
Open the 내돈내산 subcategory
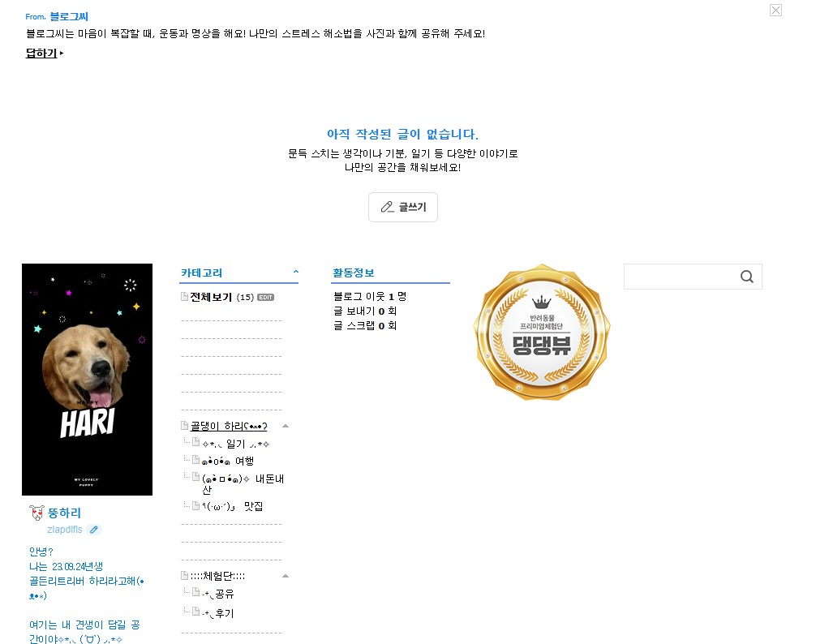click(243, 483)
